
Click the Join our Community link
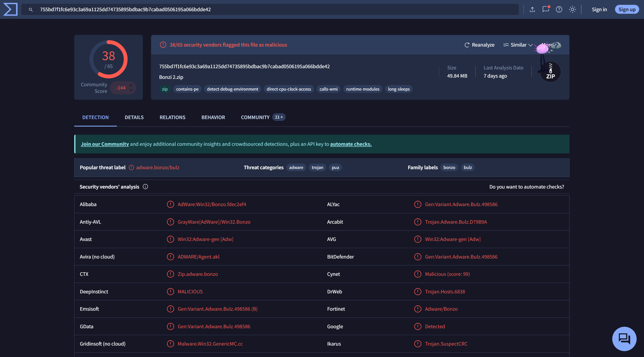pos(105,144)
